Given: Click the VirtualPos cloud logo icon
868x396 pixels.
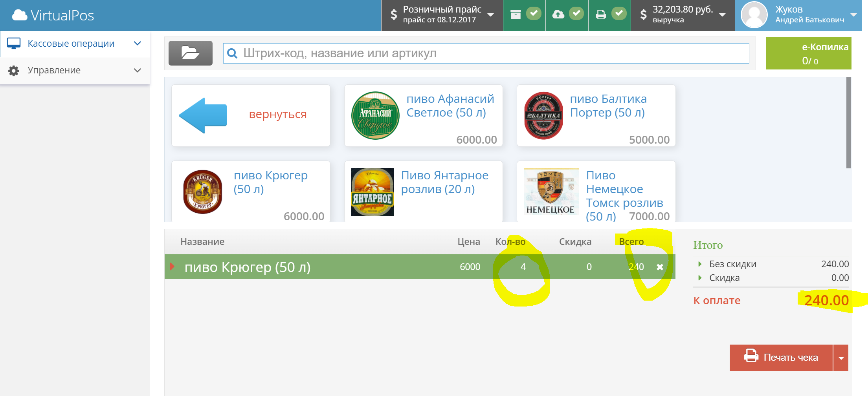Looking at the screenshot, I should 20,15.
